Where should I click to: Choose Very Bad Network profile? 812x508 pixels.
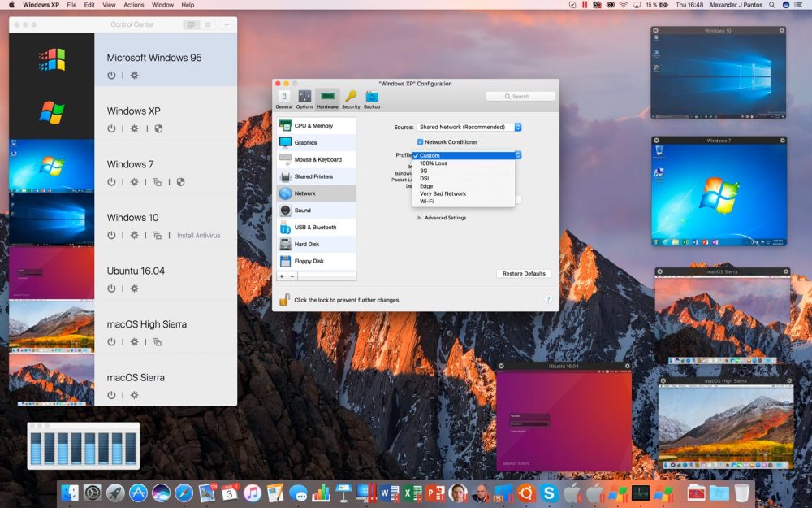(464, 194)
